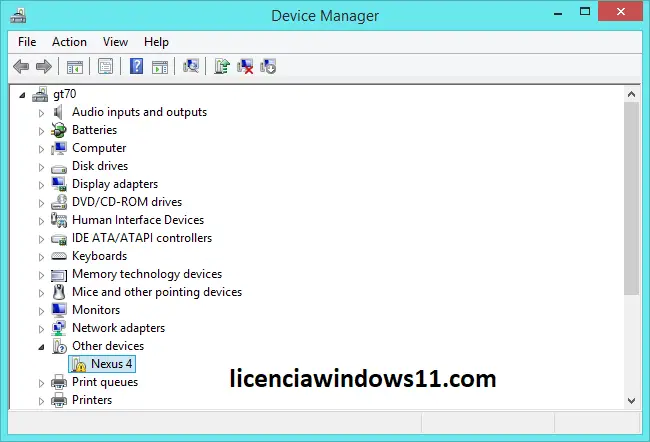Expand the Print queues node

[41, 383]
